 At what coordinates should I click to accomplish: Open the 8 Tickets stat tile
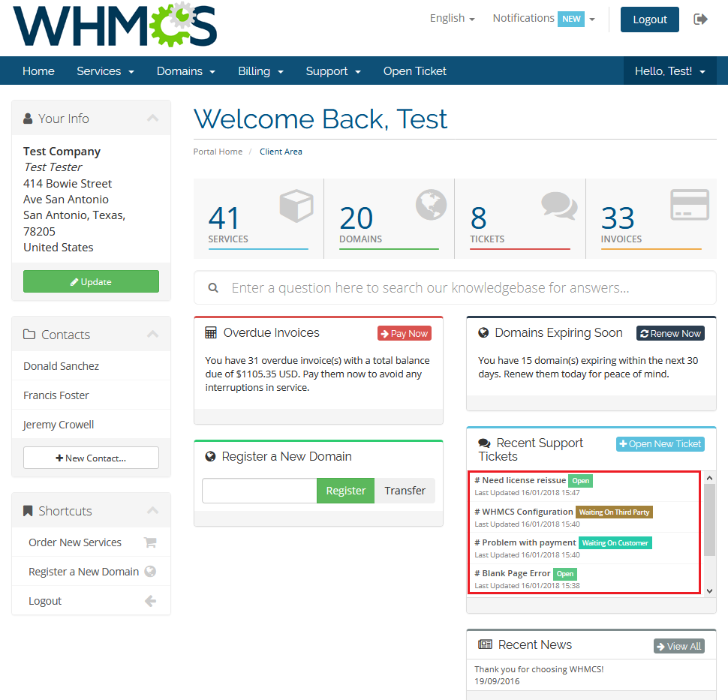click(520, 218)
